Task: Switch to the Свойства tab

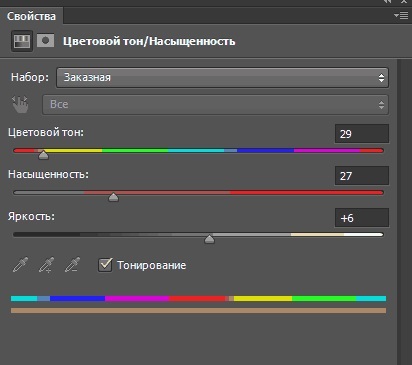Action: click(31, 16)
